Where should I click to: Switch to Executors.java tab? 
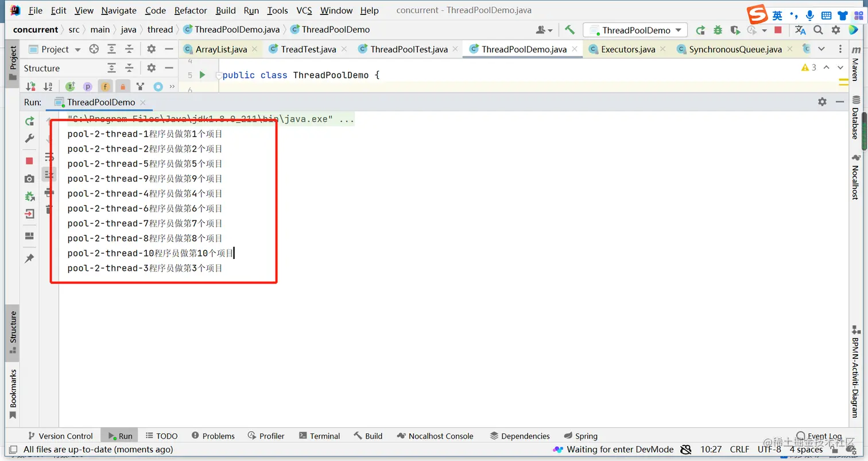tap(628, 49)
